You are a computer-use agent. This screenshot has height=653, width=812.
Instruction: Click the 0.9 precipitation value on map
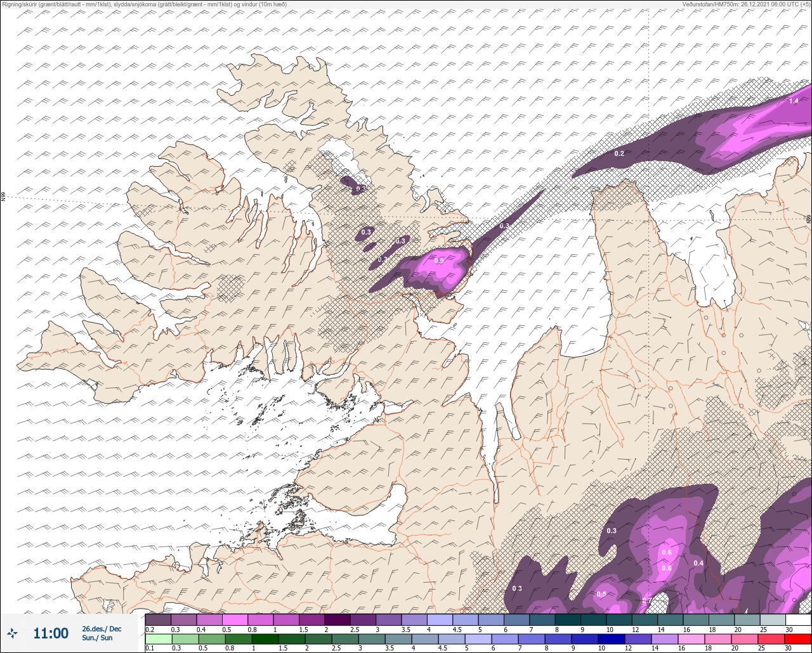(x=439, y=261)
